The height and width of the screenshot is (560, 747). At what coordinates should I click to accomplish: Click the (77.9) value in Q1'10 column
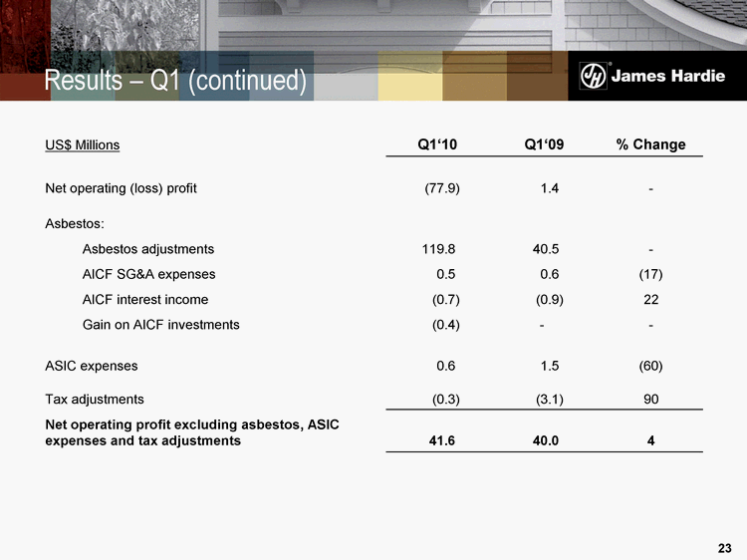pos(442,187)
